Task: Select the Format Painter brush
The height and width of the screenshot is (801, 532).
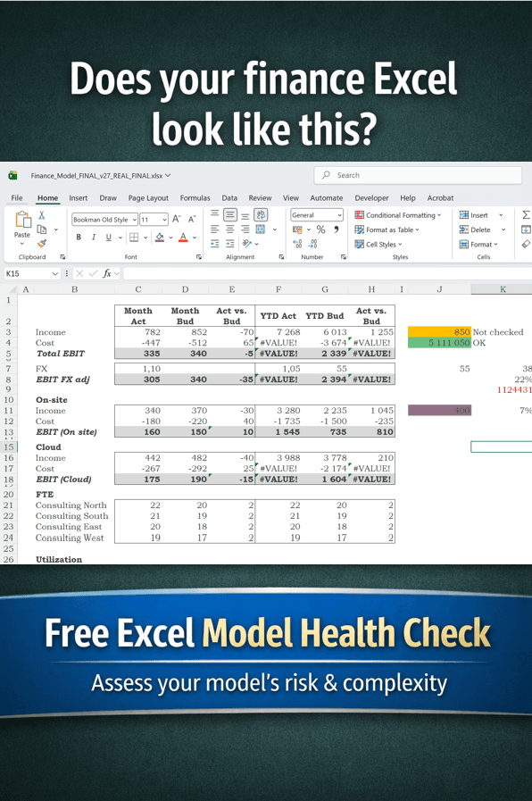Action: pos(42,244)
